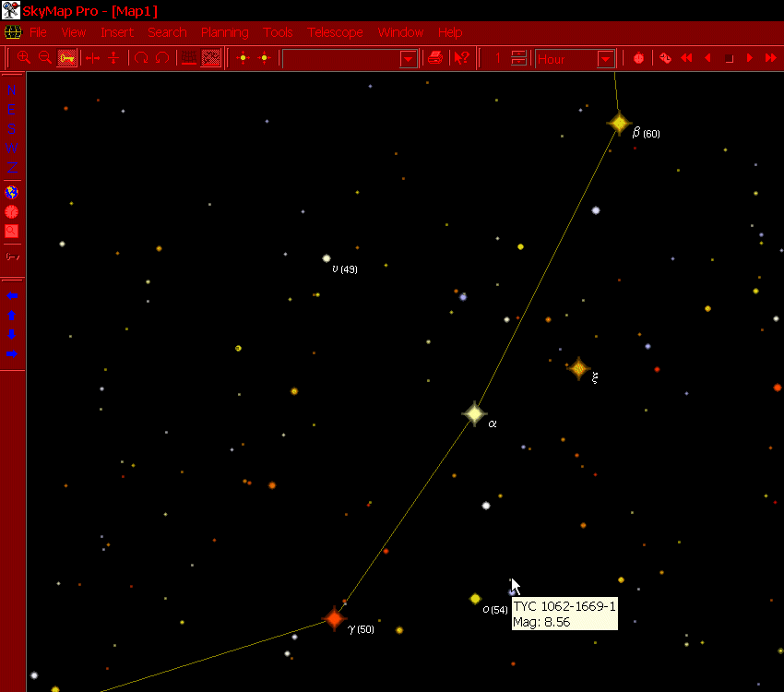Toggle the horizon display toolbar button
The height and width of the screenshot is (692, 784).
(x=189, y=58)
